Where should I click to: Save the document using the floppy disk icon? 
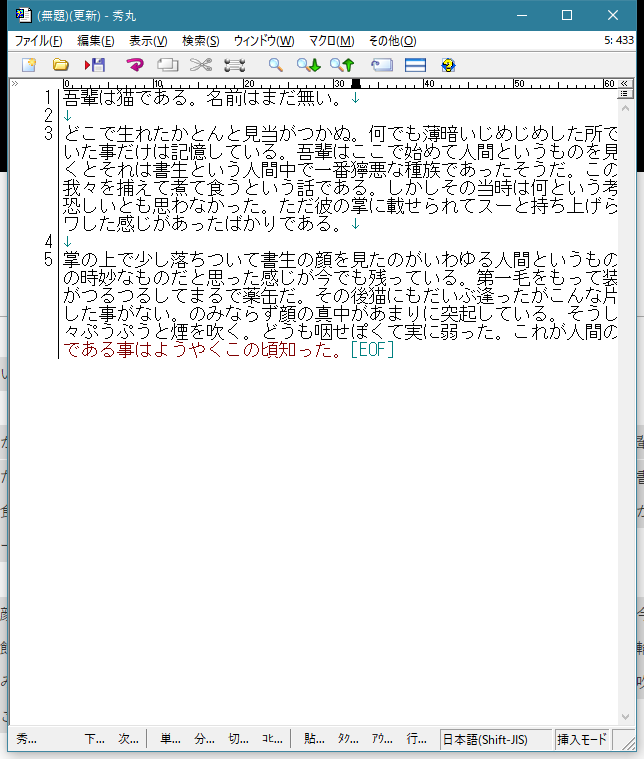[94, 65]
